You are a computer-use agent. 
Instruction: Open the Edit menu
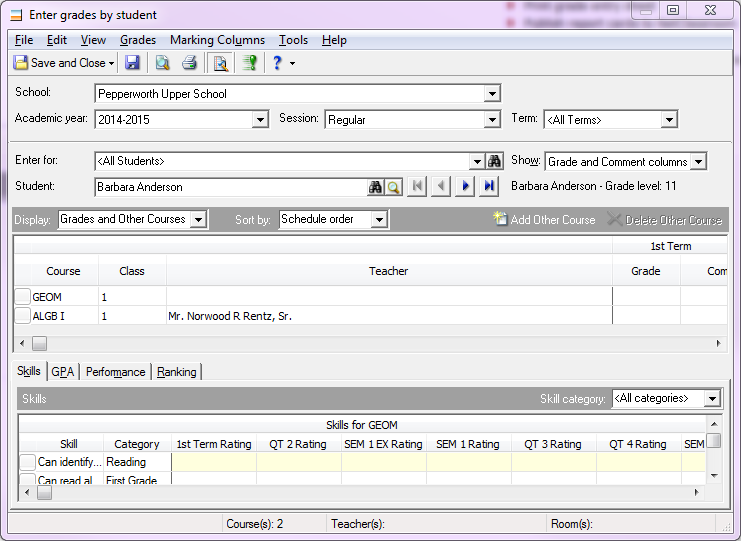tap(57, 40)
